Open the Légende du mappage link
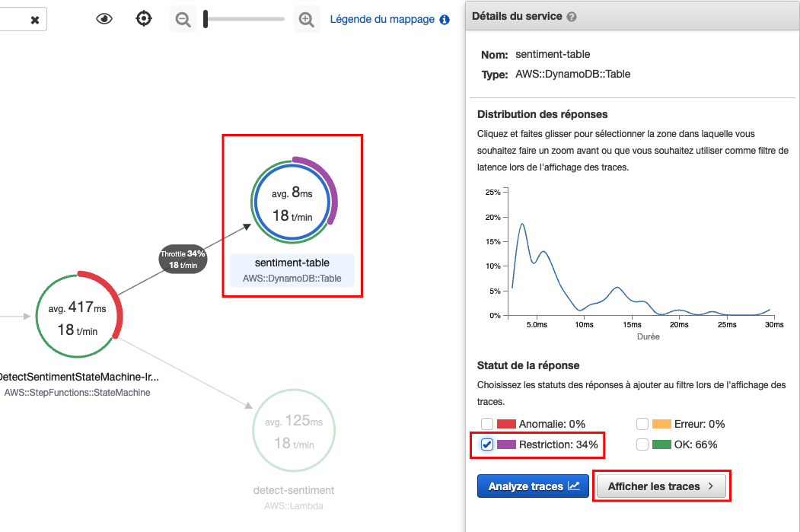 (x=382, y=19)
